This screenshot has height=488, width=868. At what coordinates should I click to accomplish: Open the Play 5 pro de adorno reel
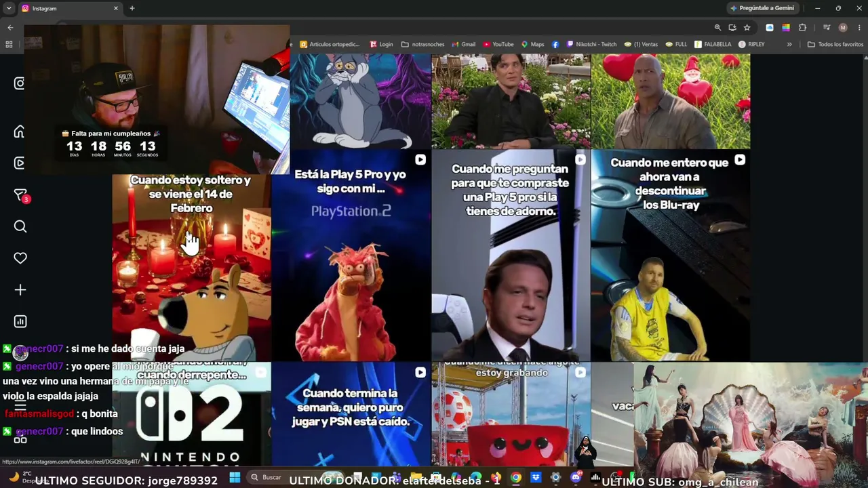511,256
